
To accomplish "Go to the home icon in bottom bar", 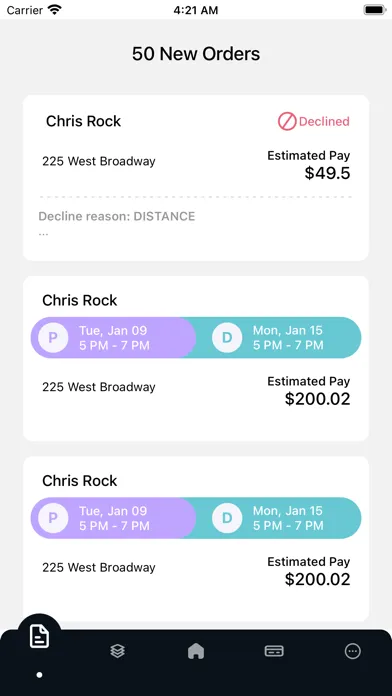I will (x=196, y=651).
